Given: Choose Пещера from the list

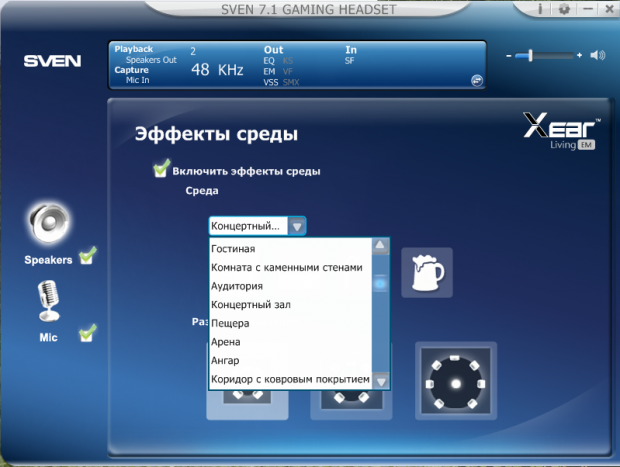Looking at the screenshot, I should click(x=291, y=323).
